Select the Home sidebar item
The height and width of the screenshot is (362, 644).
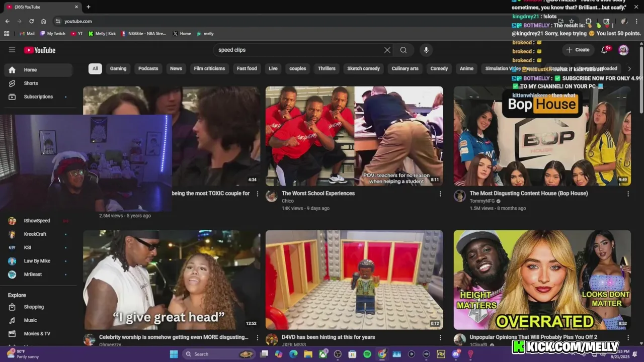(38, 70)
